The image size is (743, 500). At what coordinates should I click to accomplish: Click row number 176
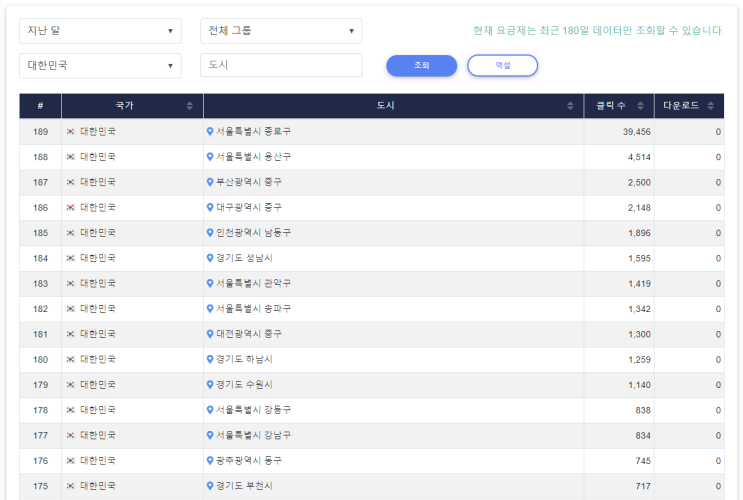pyautogui.click(x=40, y=461)
